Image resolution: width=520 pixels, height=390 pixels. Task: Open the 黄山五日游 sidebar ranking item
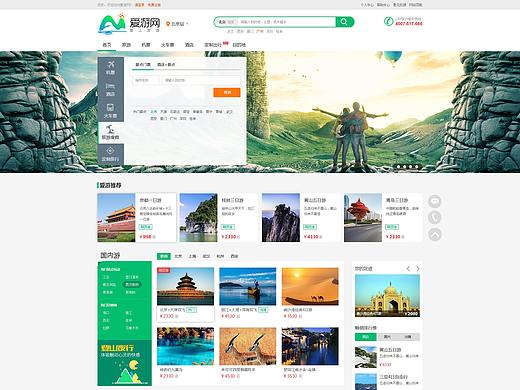[x=387, y=357]
